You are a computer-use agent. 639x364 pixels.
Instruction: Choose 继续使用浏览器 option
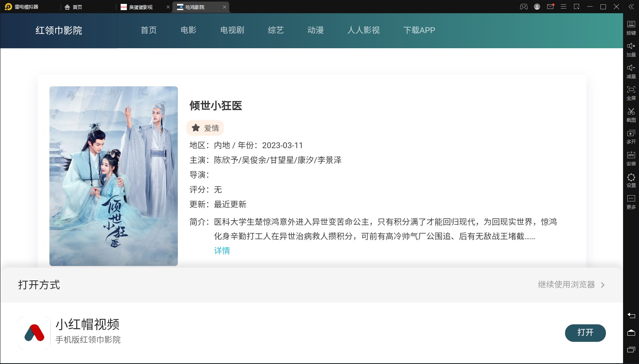pos(567,285)
